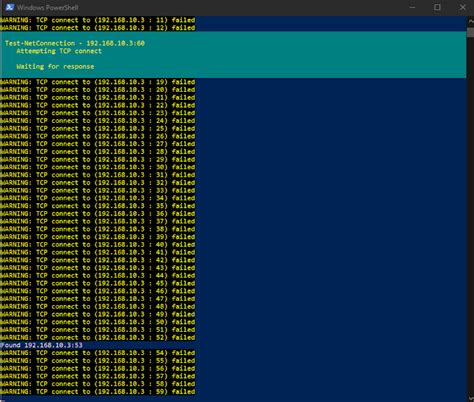
Task: Click the warning line for port 26
Action: click(x=98, y=136)
